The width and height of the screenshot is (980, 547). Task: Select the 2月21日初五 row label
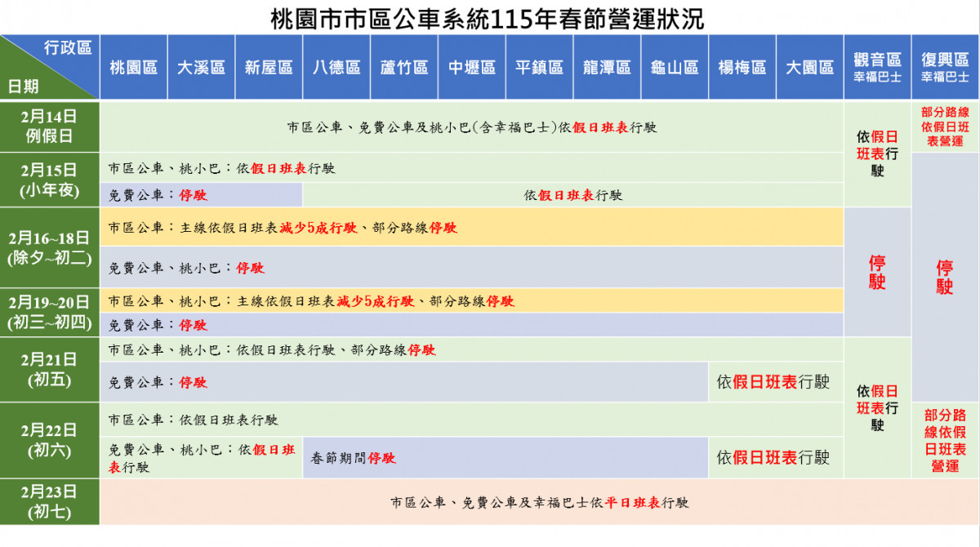pyautogui.click(x=50, y=369)
